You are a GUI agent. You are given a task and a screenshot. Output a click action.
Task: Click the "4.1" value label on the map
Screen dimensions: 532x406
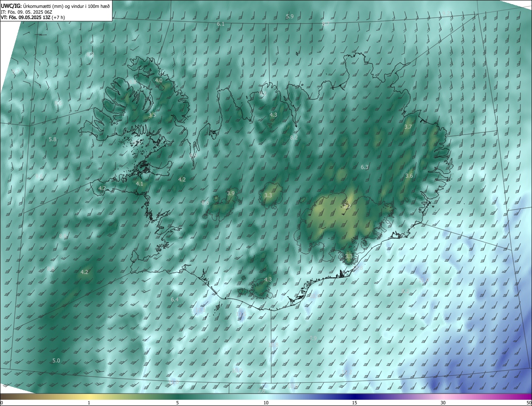coord(140,183)
